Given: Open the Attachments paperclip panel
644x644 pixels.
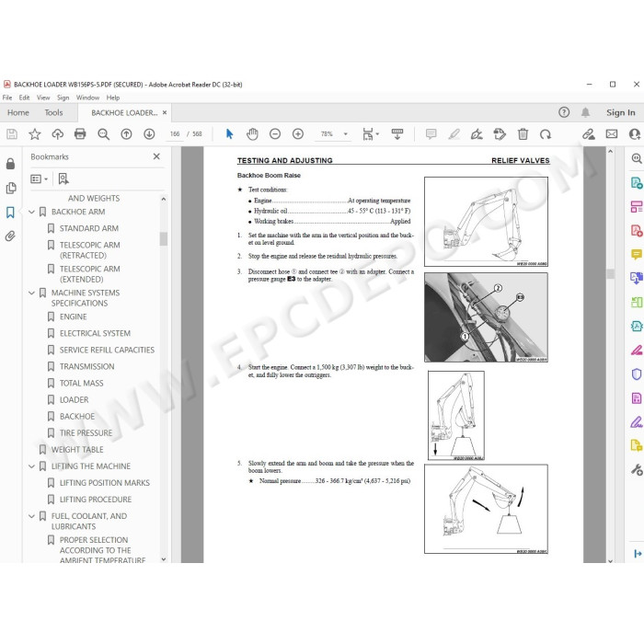Looking at the screenshot, I should (x=10, y=236).
